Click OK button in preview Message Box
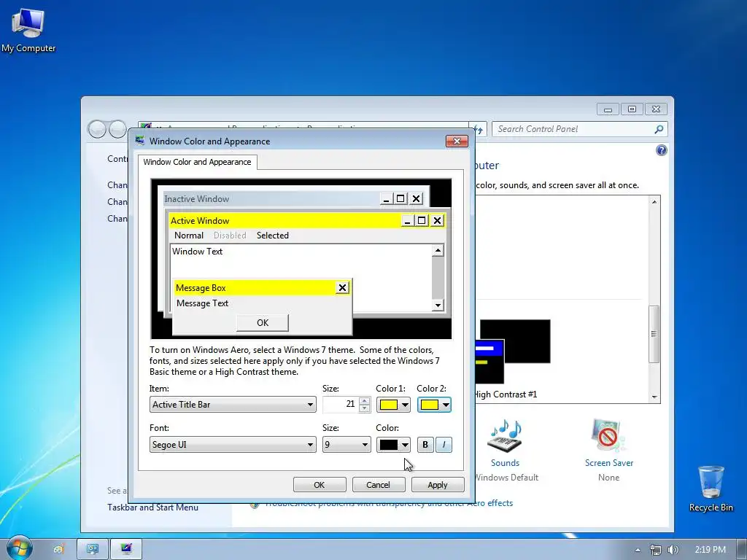This screenshot has width=747, height=560. 263,322
